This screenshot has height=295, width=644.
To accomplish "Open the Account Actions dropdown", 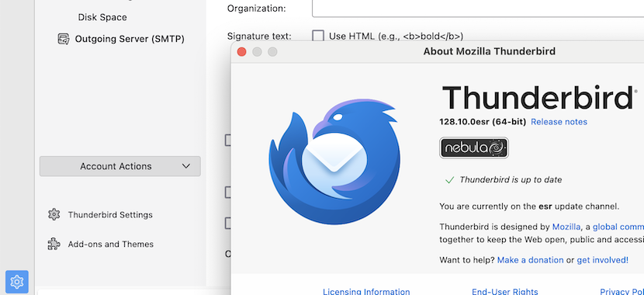I will (x=120, y=166).
